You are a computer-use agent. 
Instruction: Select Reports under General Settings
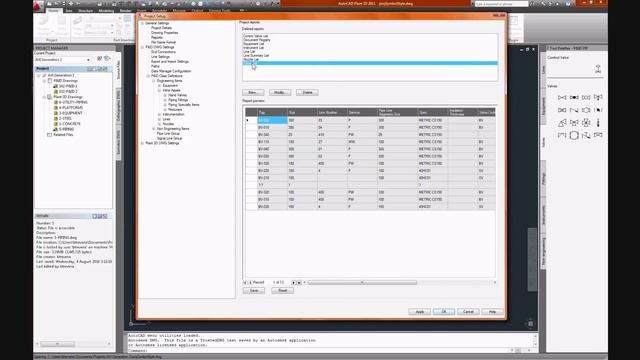click(x=157, y=37)
